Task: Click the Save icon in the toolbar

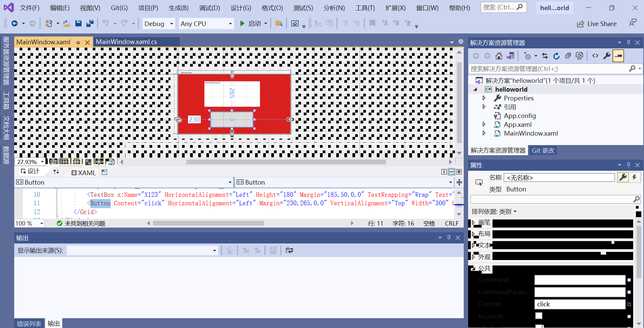Action: [78, 23]
